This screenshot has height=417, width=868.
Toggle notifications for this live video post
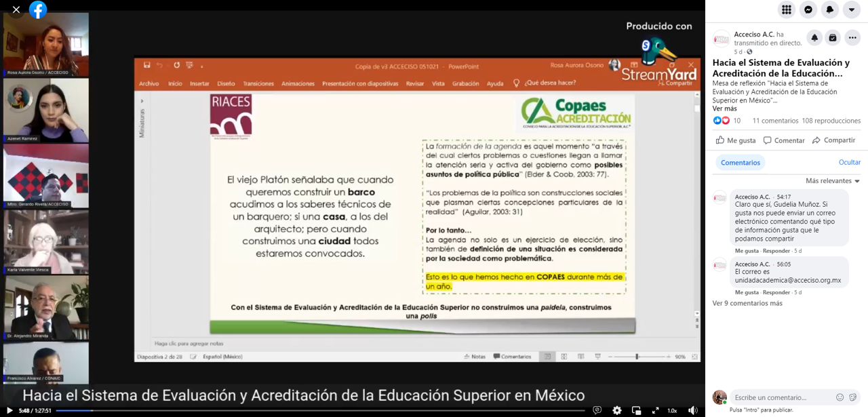pos(814,38)
